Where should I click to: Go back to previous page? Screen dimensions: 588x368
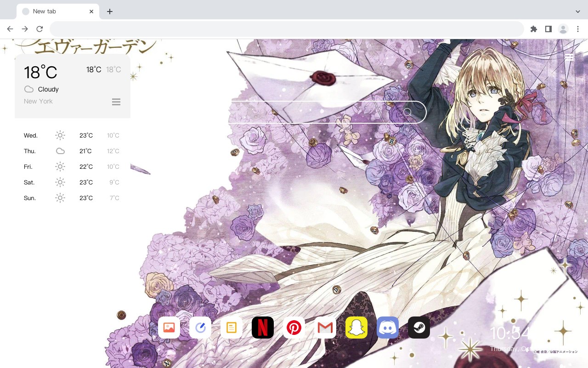coord(10,29)
